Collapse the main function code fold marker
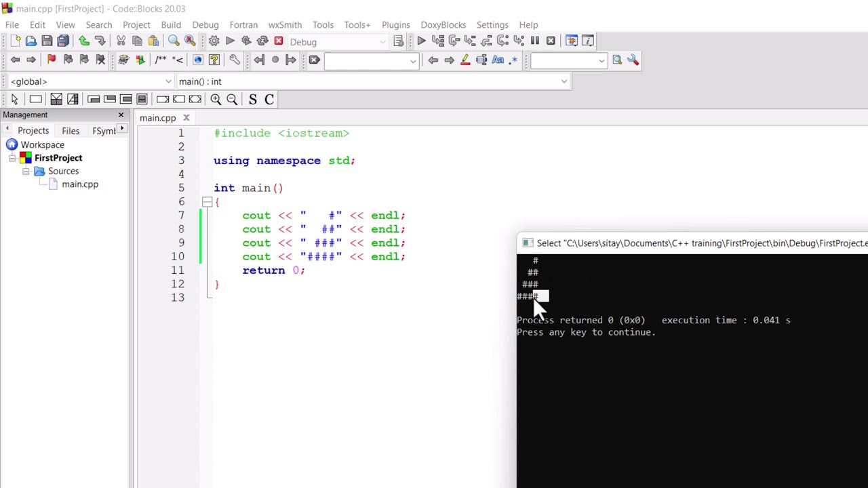This screenshot has width=868, height=488. (207, 201)
